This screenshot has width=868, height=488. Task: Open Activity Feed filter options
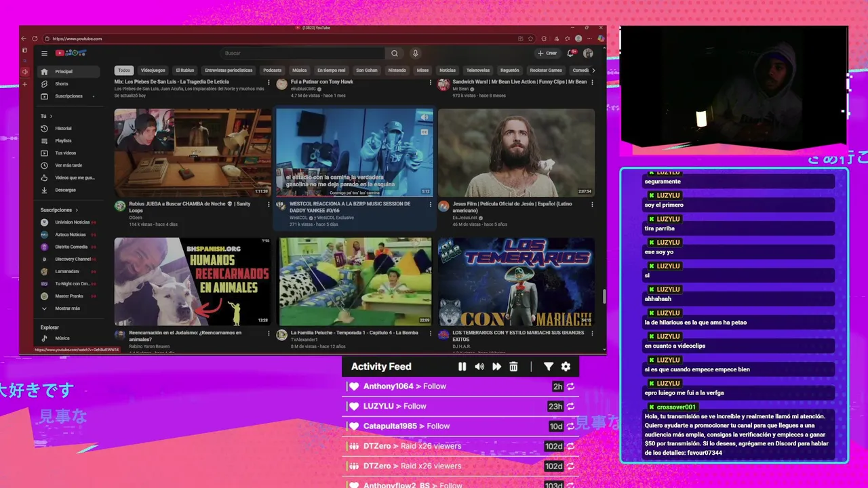(549, 367)
